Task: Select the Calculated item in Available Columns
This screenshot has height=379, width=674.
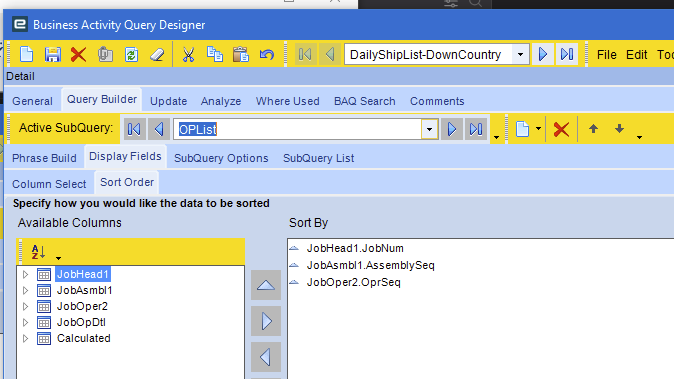Action: [83, 338]
